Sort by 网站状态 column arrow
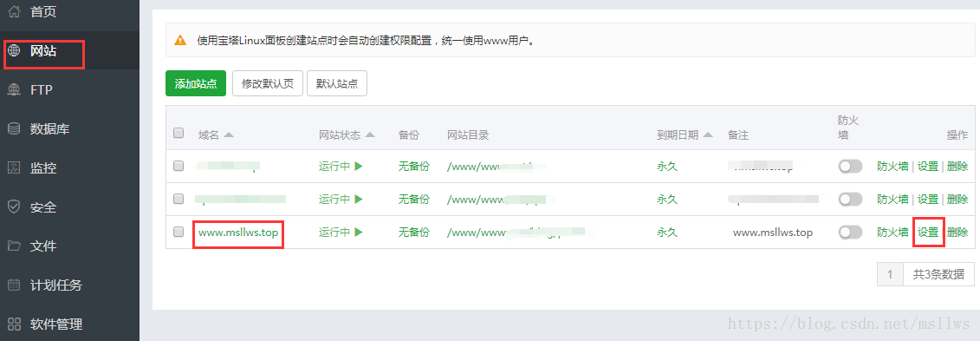Screen dimensions: 980x341 point(370,135)
